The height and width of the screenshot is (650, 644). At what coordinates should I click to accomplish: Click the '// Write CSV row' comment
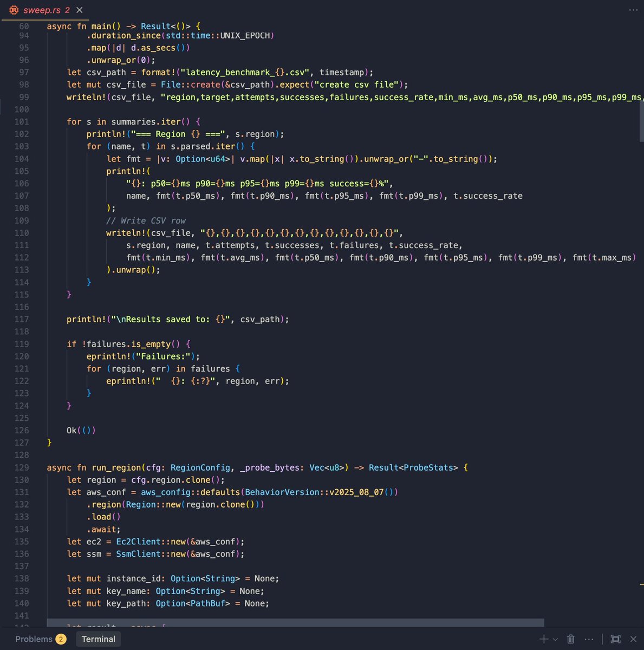click(x=146, y=220)
